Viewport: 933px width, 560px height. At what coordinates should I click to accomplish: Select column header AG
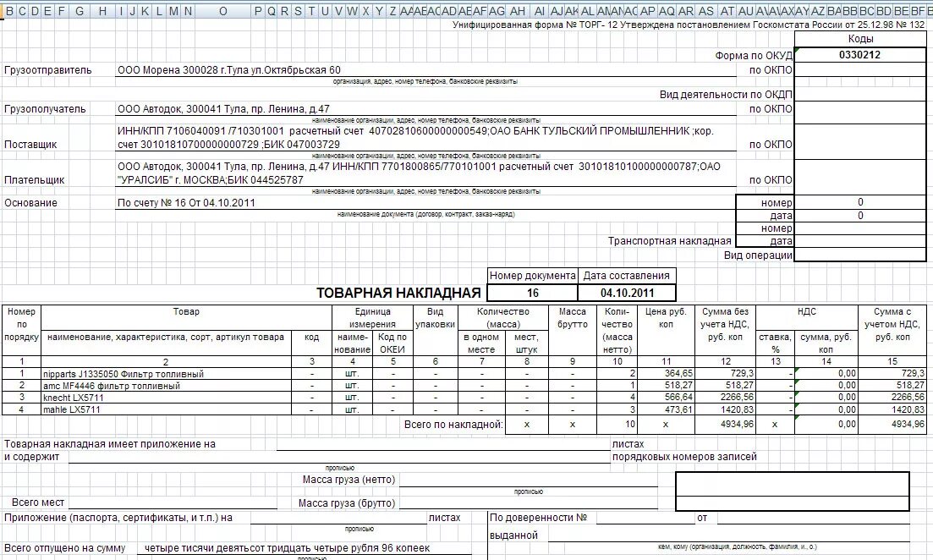tap(497, 11)
